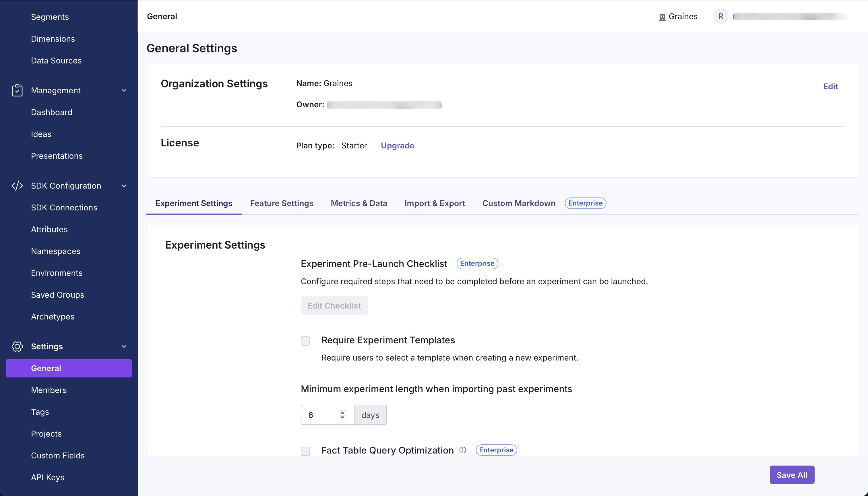868x496 pixels.
Task: Switch to Experiment Settings tab
Action: pos(194,204)
